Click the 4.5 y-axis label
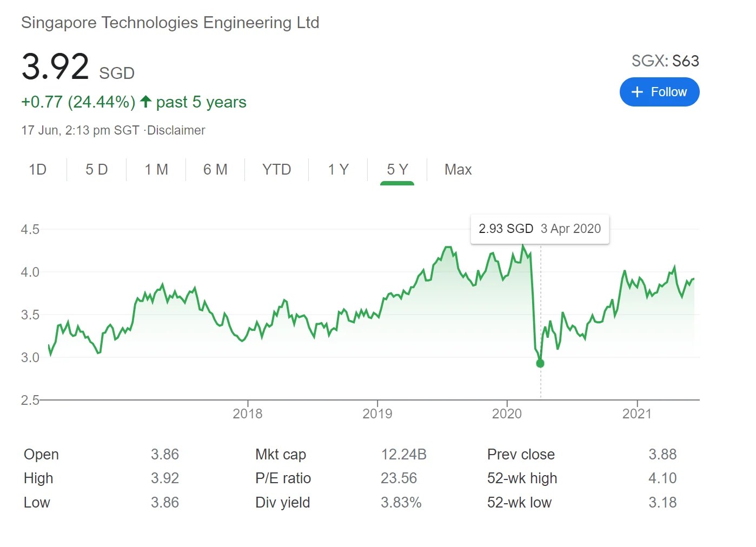The image size is (756, 547). tap(30, 230)
